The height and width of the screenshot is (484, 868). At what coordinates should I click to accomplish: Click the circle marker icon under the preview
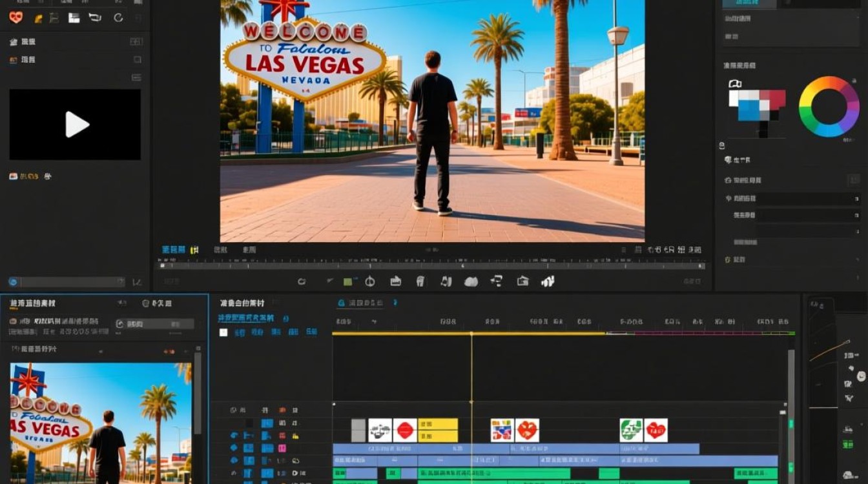(x=370, y=281)
